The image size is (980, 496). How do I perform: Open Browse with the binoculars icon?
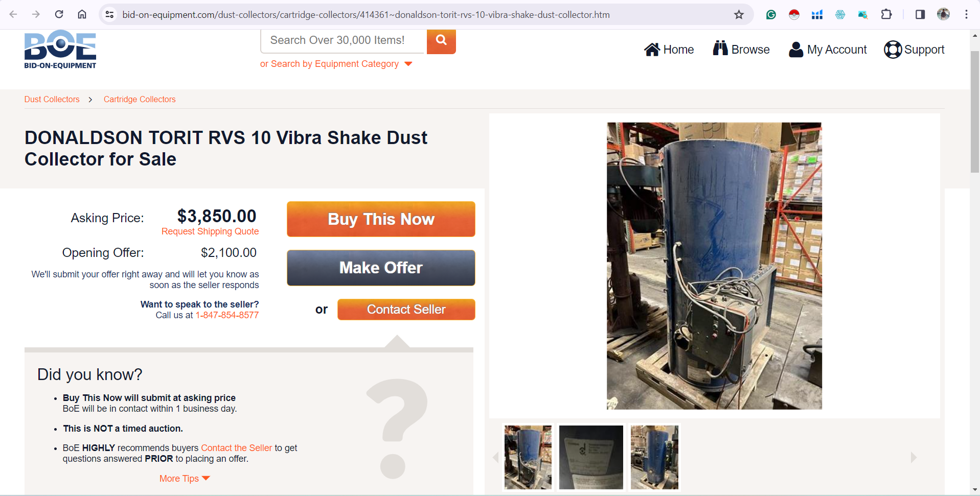pyautogui.click(x=741, y=49)
